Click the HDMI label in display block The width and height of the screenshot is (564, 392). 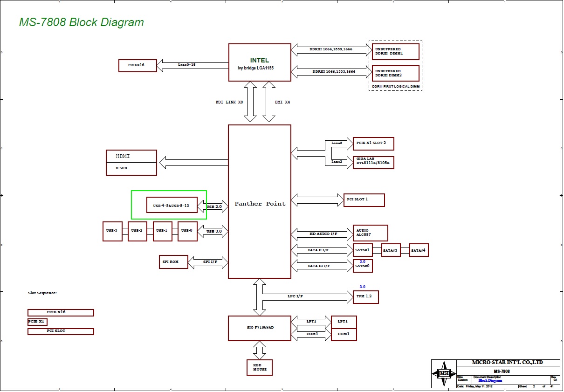point(124,156)
